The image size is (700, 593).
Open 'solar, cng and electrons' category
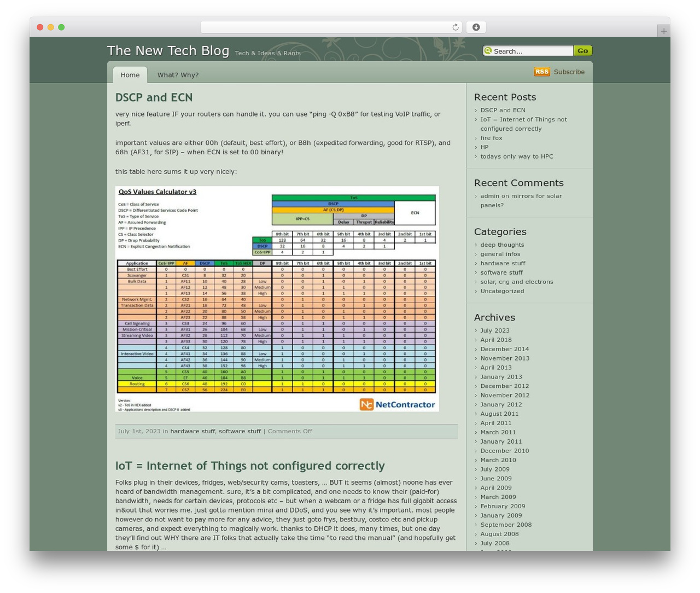coord(517,282)
